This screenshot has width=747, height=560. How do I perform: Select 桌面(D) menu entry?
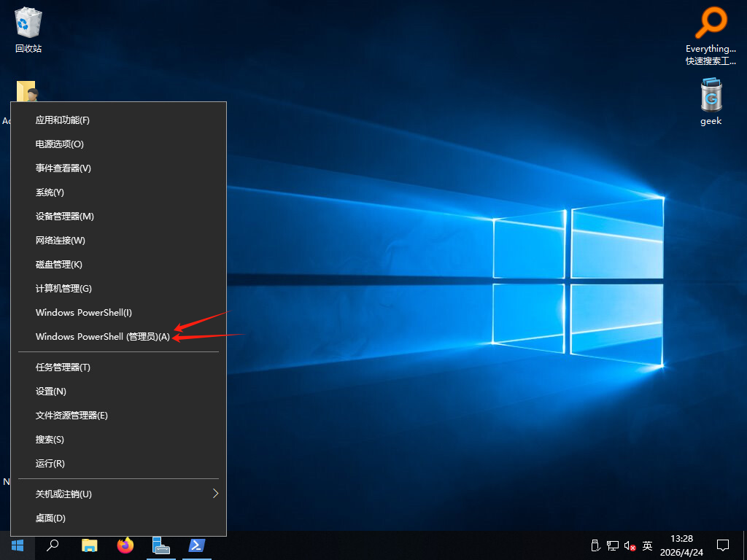tap(118, 518)
